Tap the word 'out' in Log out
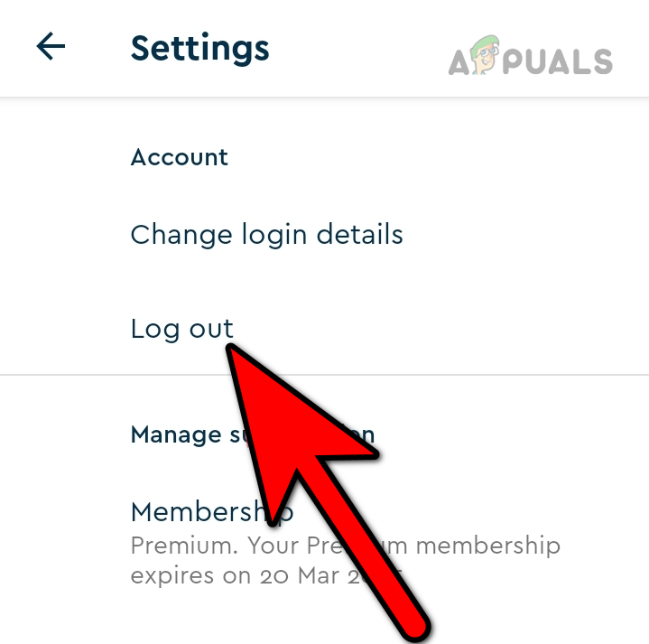 click(x=211, y=330)
